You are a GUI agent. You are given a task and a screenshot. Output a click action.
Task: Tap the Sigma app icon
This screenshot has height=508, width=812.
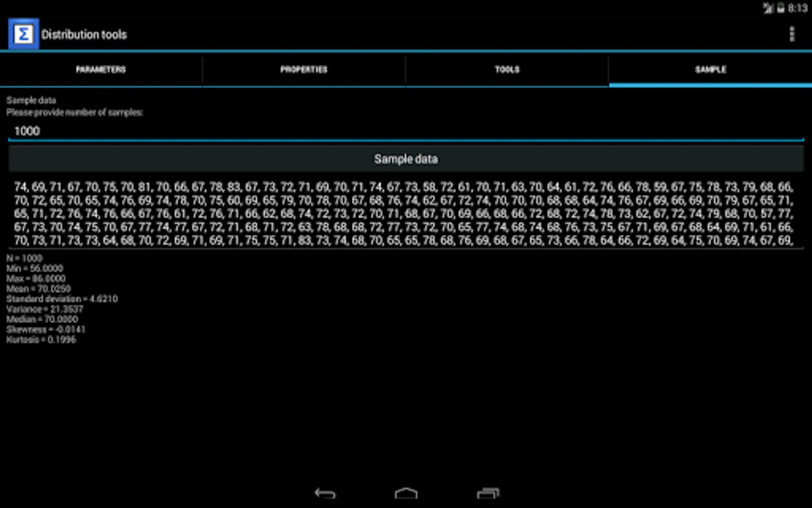pos(23,34)
